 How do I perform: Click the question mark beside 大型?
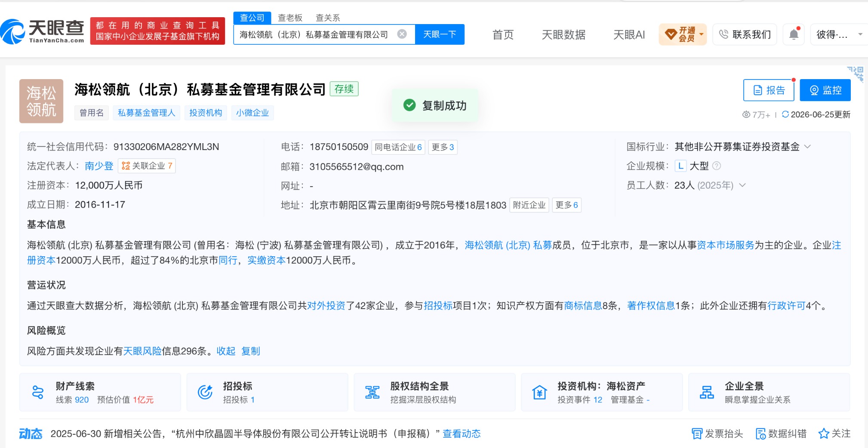(717, 166)
